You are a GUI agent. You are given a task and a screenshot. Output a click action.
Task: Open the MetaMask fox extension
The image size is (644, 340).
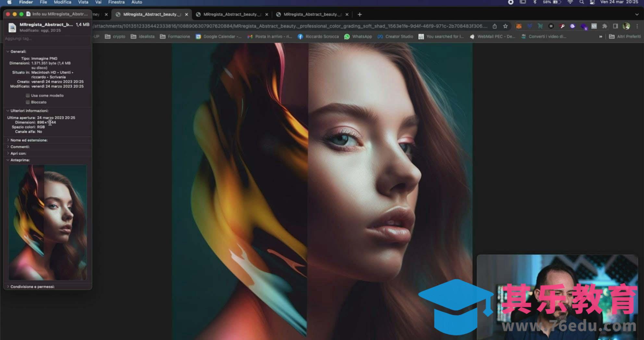point(519,26)
